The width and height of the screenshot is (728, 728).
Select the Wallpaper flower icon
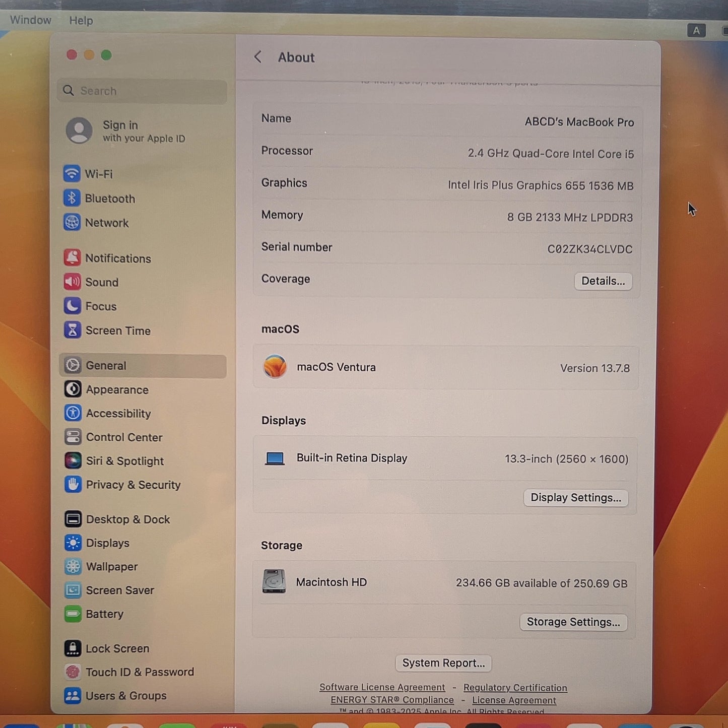(73, 566)
